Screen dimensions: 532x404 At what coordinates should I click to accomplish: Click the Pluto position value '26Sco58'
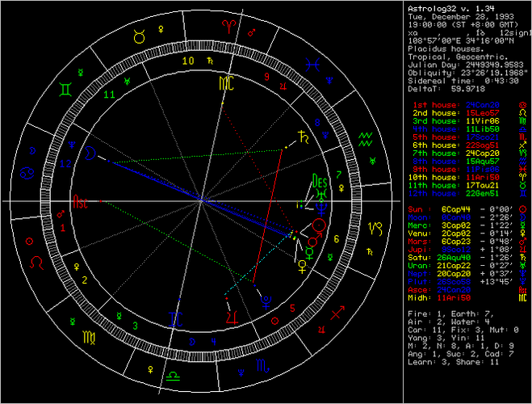point(453,282)
